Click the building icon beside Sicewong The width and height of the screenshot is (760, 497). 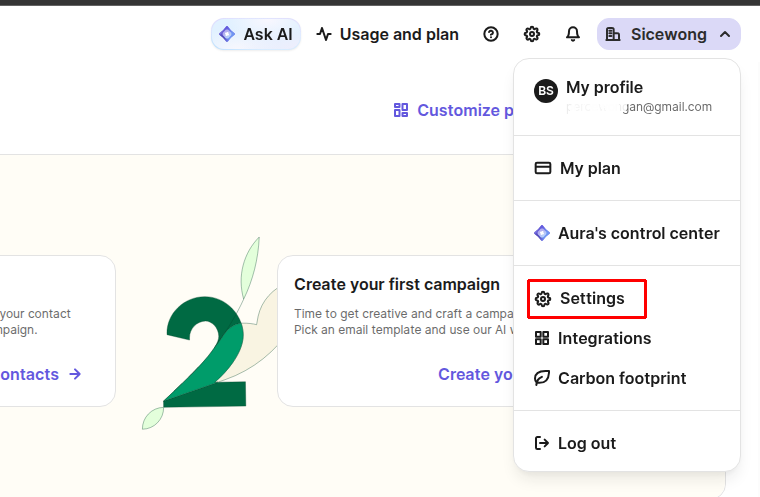pyautogui.click(x=613, y=34)
